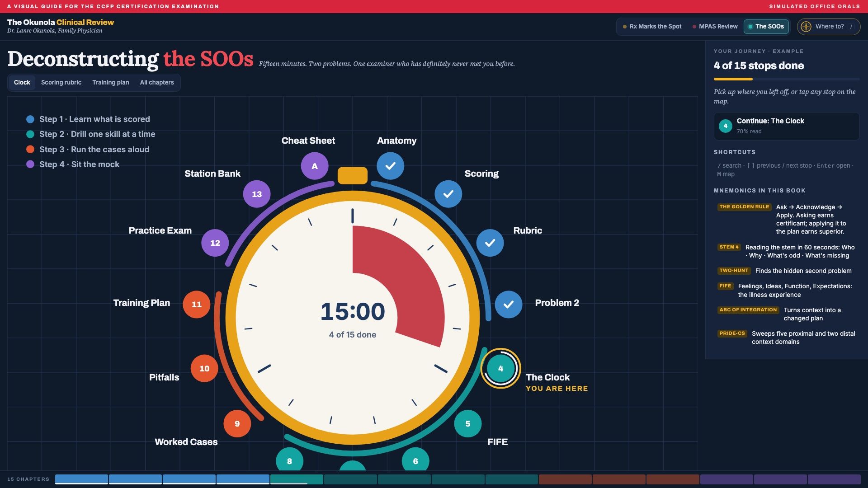Toggle Step 2 Drill one skill legend
Image resolution: width=868 pixels, height=488 pixels.
tap(91, 134)
